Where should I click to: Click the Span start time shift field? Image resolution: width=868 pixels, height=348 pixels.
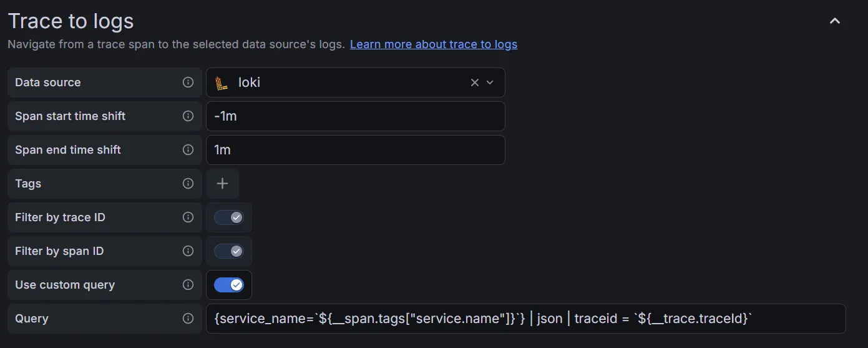click(355, 116)
